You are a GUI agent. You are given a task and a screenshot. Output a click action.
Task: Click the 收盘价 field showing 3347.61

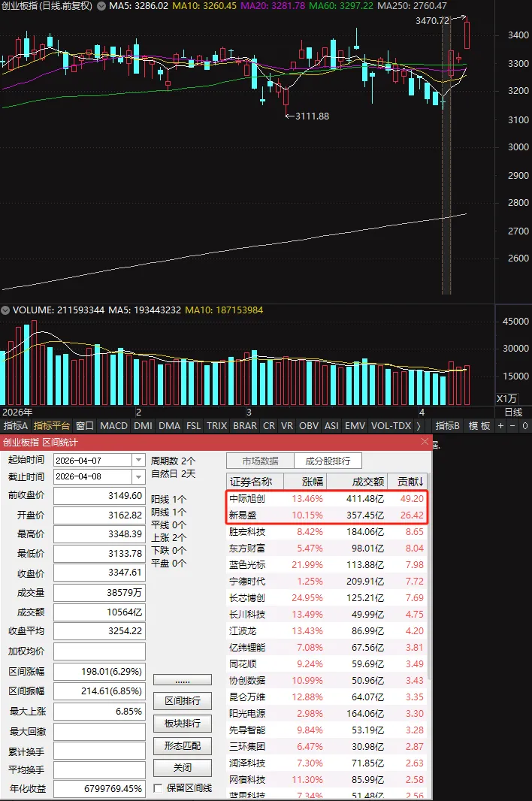pos(99,572)
